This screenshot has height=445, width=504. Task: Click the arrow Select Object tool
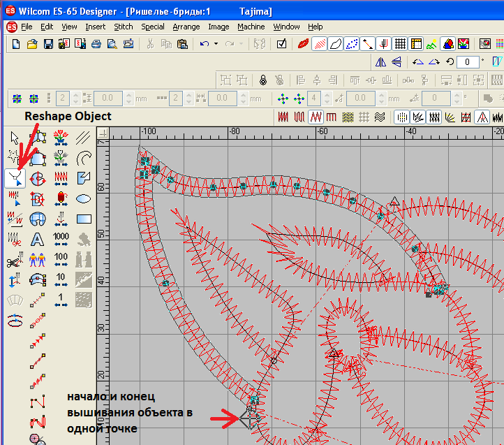click(15, 137)
